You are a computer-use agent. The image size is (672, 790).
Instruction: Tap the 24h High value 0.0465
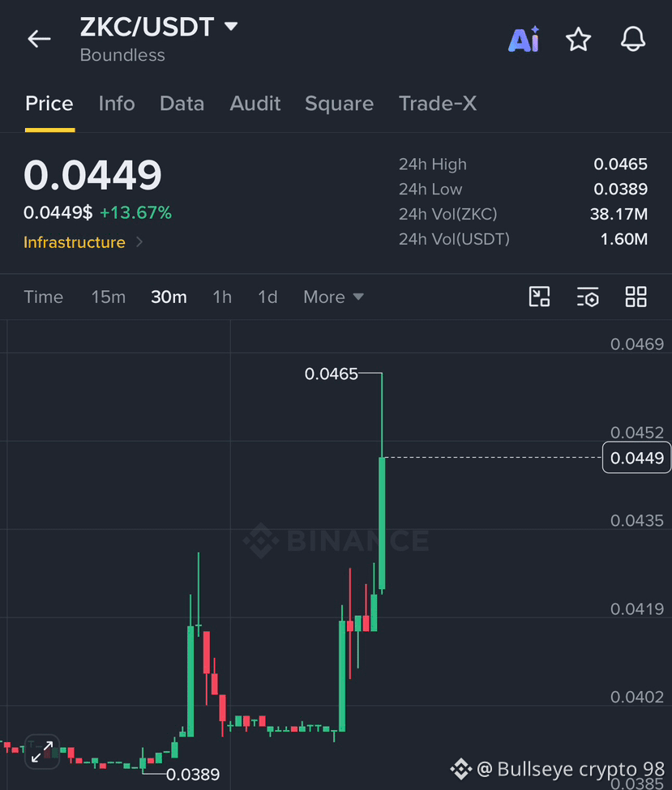(621, 164)
